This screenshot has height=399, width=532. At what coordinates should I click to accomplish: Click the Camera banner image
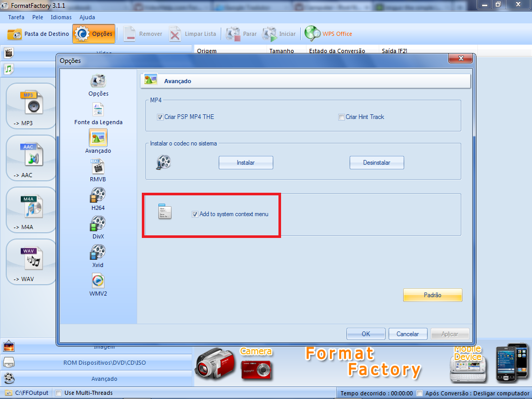tap(234, 363)
